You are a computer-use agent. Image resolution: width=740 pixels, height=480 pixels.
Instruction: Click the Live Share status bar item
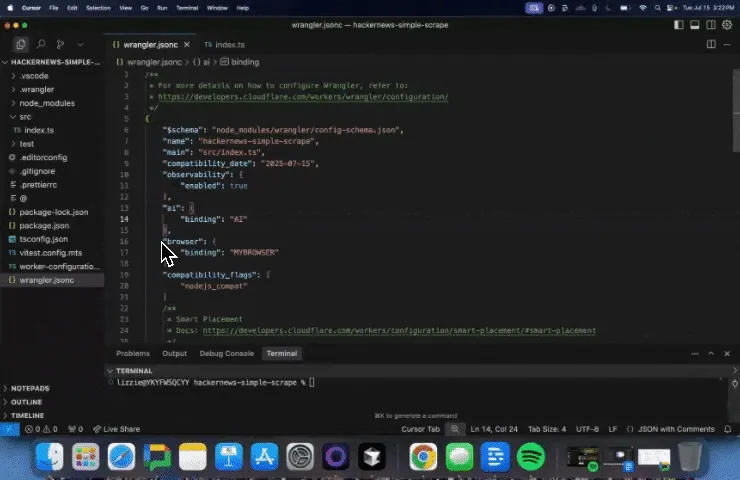tap(120, 429)
